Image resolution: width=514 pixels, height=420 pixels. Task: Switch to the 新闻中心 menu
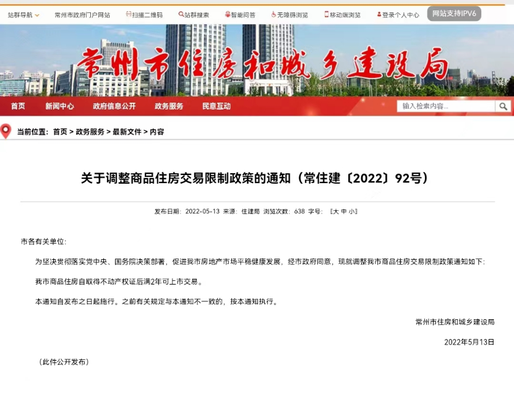coord(59,106)
